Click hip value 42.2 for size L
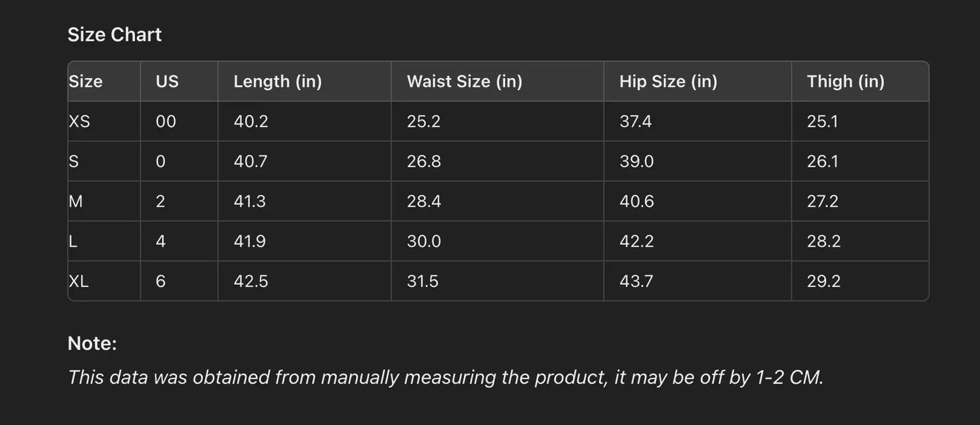The image size is (980, 425). (x=636, y=241)
